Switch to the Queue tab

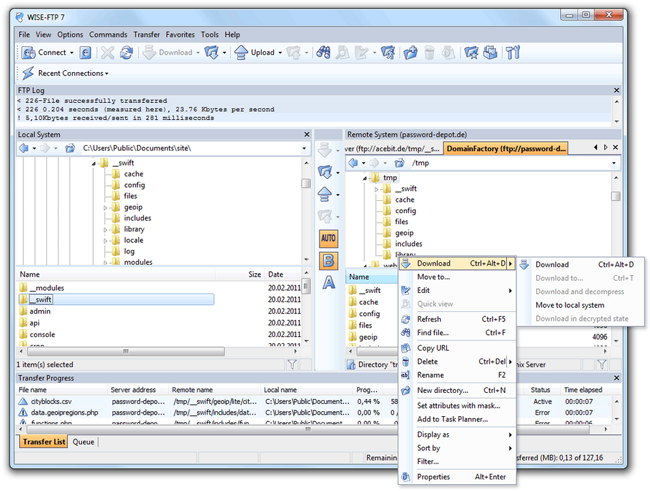(x=83, y=442)
